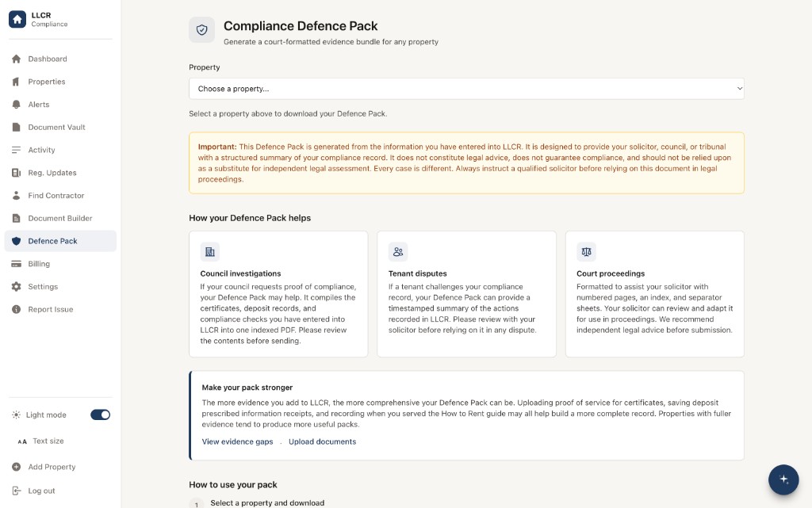
Task: Click the How your Defence Pack helps heading
Action: tap(250, 218)
